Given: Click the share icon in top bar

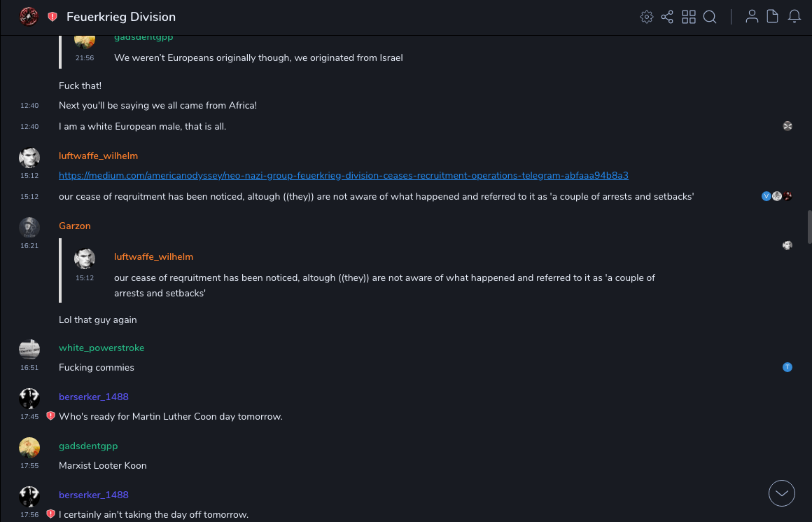Looking at the screenshot, I should pyautogui.click(x=667, y=17).
